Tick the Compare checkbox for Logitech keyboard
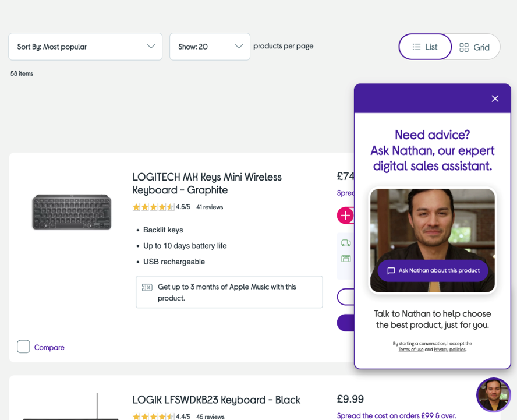Image resolution: width=517 pixels, height=420 pixels. (23, 347)
